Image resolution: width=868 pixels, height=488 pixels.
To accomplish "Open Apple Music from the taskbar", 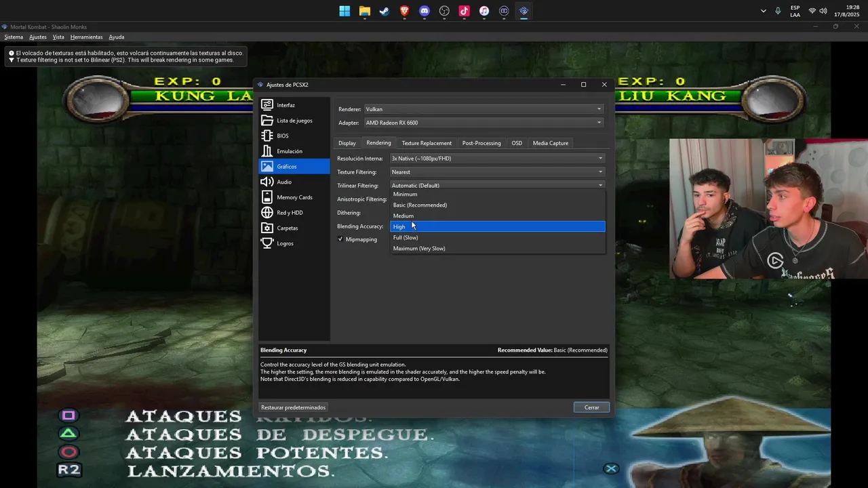I will click(x=484, y=11).
